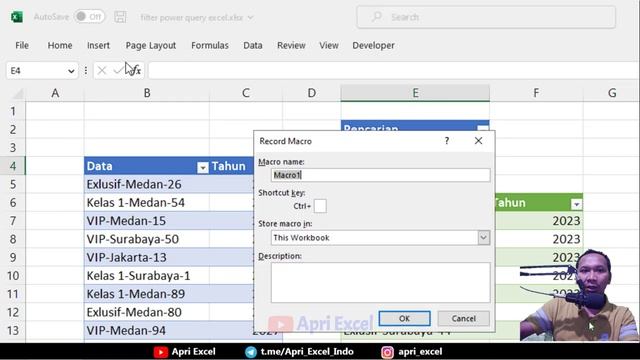This screenshot has height=360, width=640.
Task: Click the Description text area
Action: pyautogui.click(x=380, y=282)
